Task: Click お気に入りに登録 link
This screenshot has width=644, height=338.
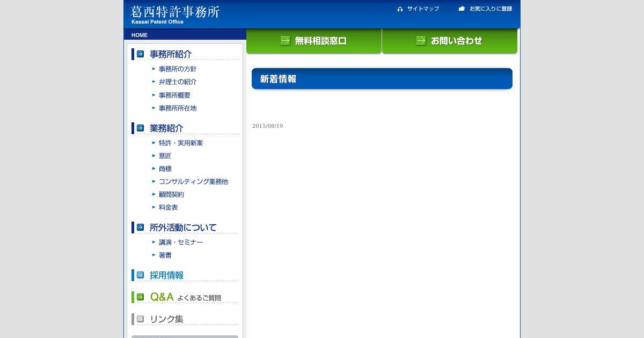Action: [491, 9]
